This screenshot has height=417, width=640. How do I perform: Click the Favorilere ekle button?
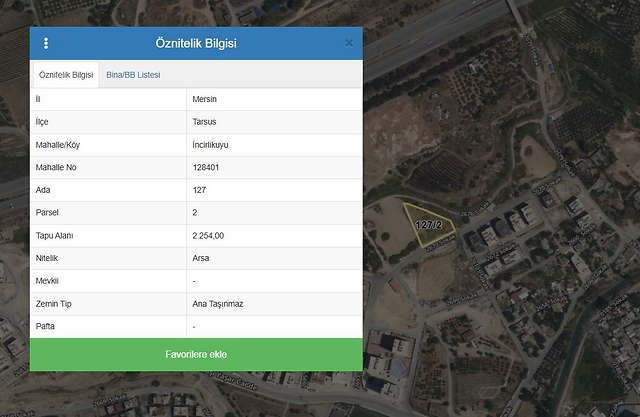(x=196, y=354)
